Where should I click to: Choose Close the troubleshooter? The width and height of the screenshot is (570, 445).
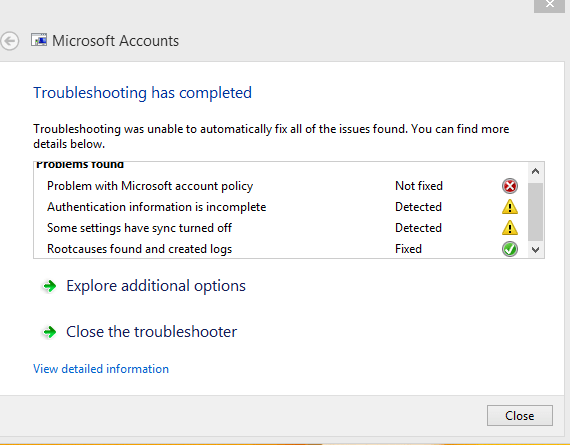pos(152,332)
